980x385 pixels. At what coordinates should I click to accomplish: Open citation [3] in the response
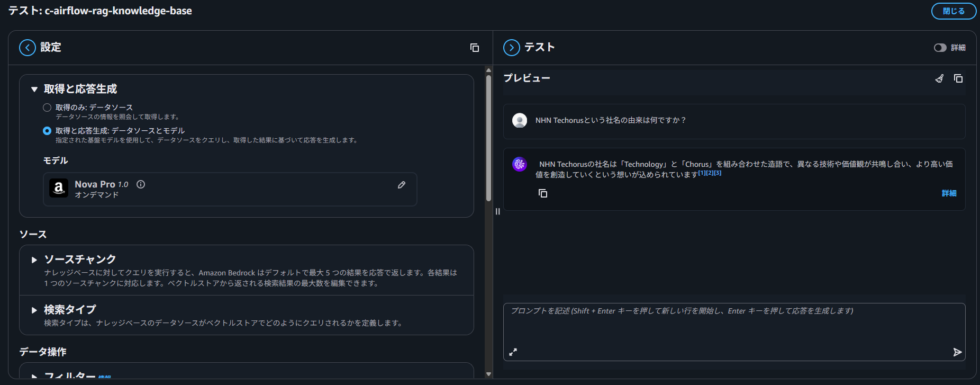(x=718, y=173)
